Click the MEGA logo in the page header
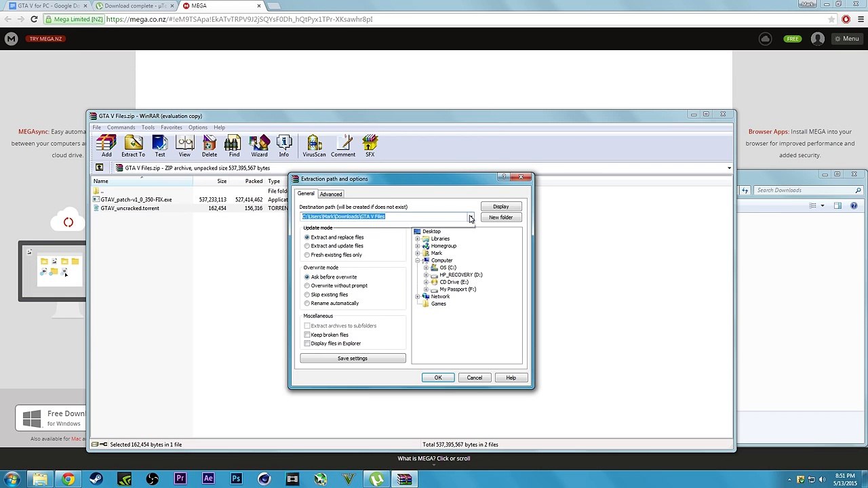This screenshot has width=868, height=488. [11, 39]
